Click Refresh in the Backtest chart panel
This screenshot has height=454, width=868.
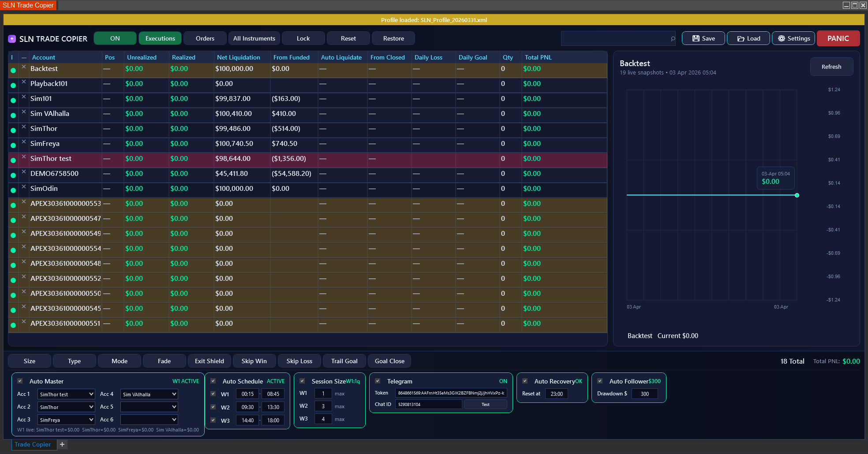831,67
